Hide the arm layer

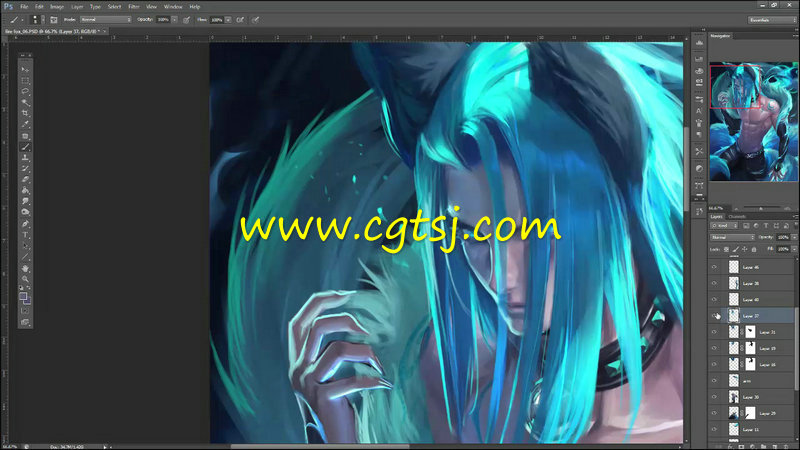[x=714, y=381]
